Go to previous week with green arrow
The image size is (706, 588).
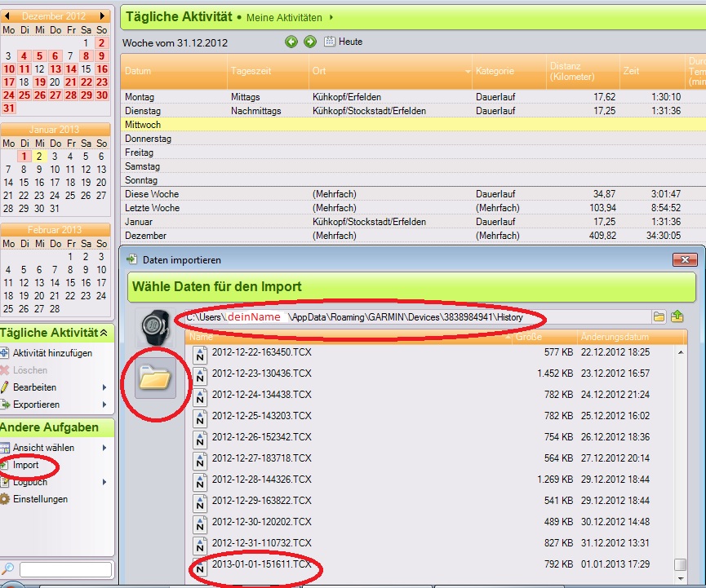[x=291, y=42]
